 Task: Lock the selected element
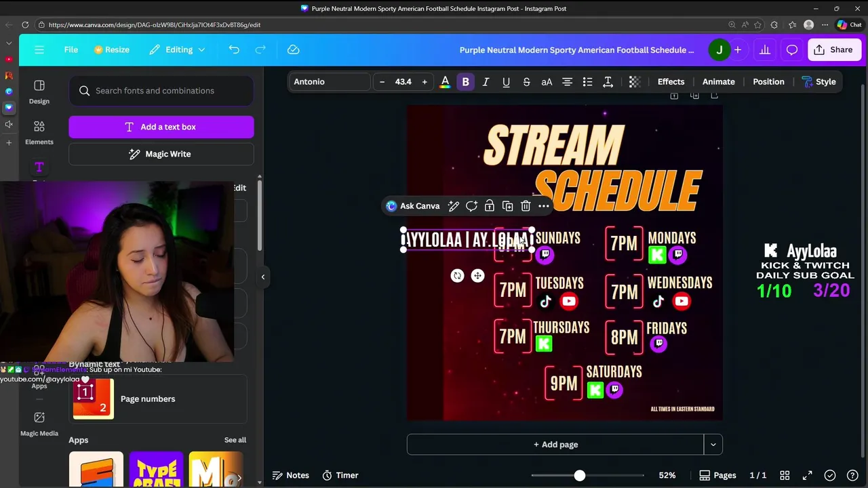(x=490, y=206)
